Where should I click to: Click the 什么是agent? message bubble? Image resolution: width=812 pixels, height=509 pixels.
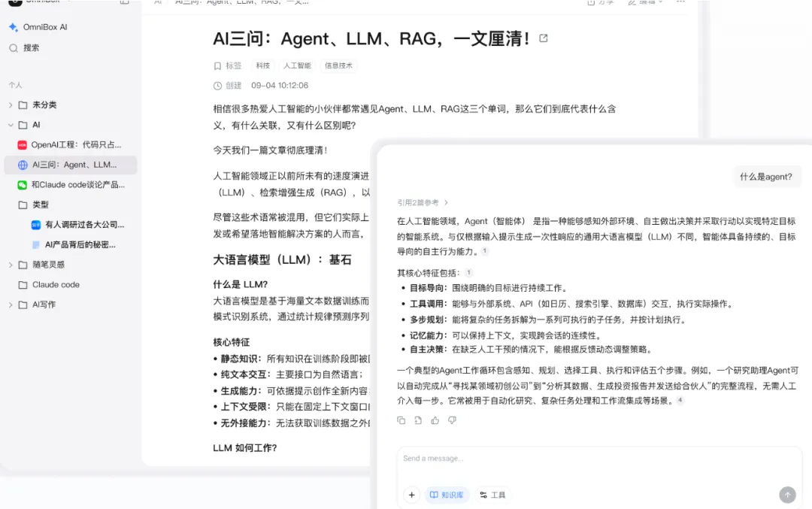[766, 177]
